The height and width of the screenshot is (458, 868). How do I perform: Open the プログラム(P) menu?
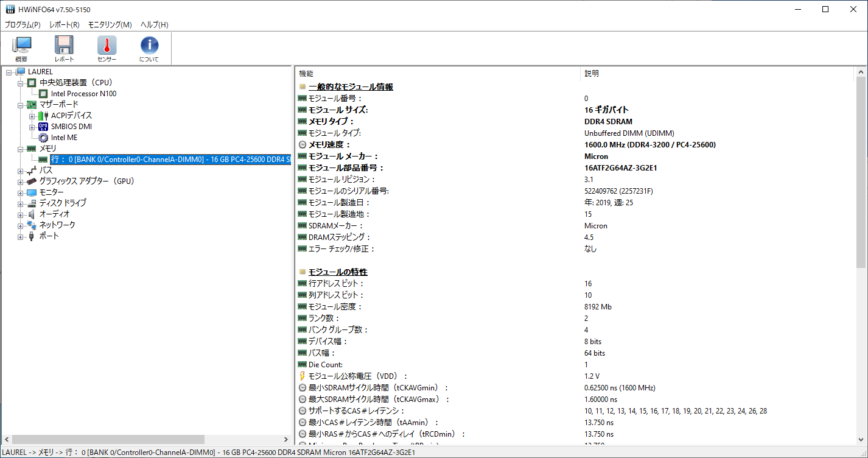point(23,25)
